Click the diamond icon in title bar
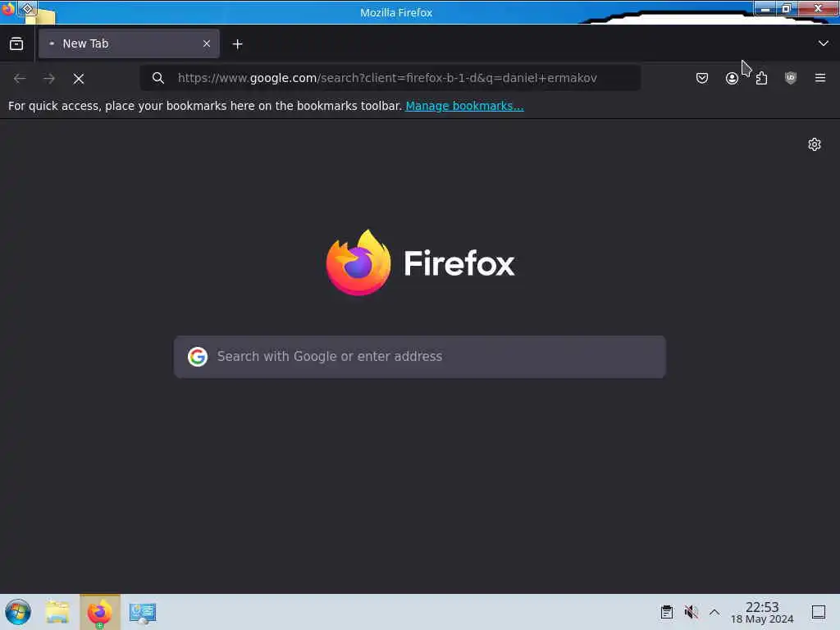This screenshot has width=840, height=630. click(x=27, y=8)
